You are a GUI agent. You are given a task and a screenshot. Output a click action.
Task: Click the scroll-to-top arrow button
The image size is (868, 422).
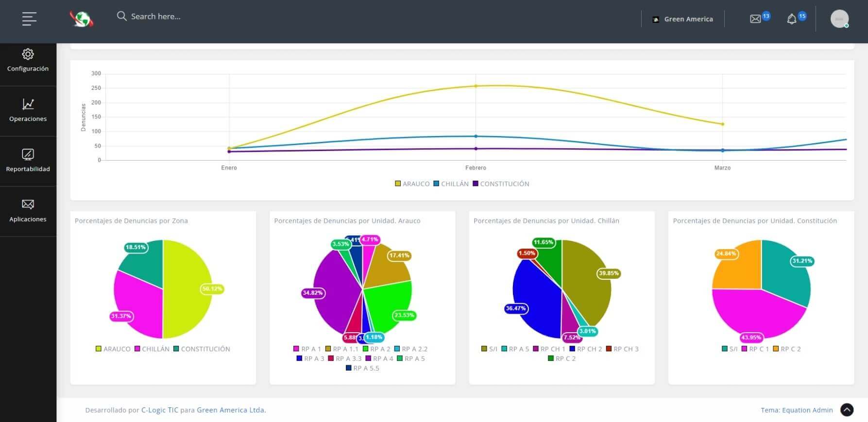pyautogui.click(x=847, y=410)
